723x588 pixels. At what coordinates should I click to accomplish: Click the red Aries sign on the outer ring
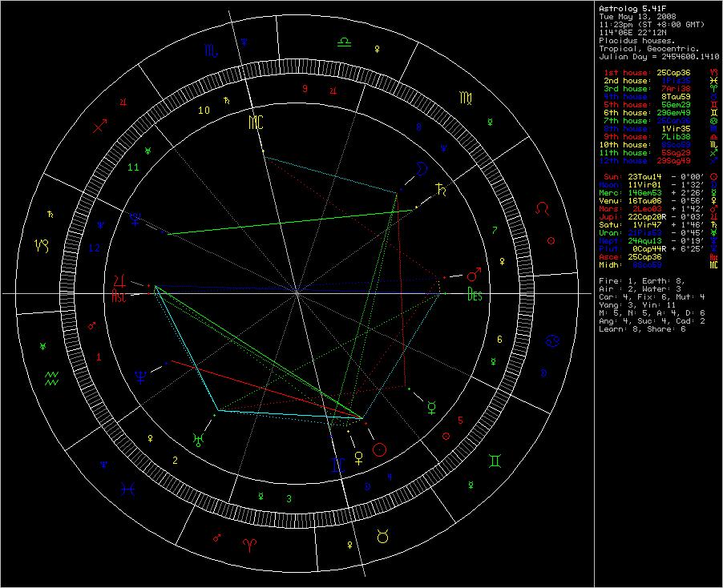coord(249,544)
